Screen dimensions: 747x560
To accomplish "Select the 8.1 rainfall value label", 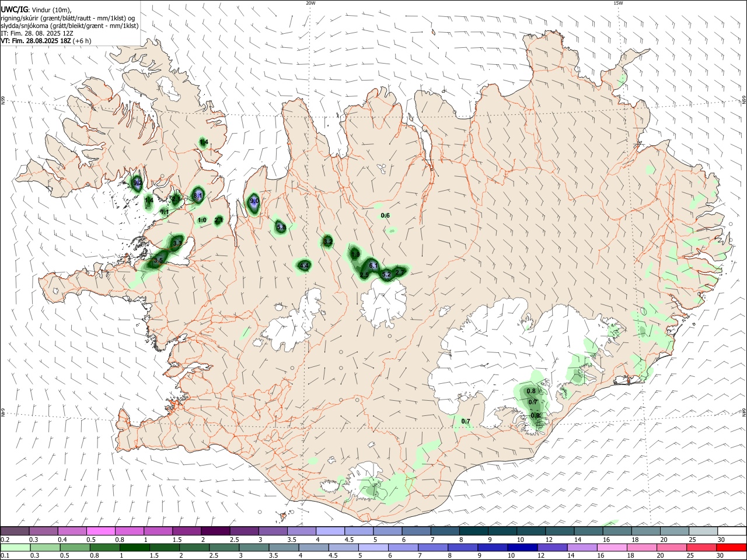I will tap(198, 195).
